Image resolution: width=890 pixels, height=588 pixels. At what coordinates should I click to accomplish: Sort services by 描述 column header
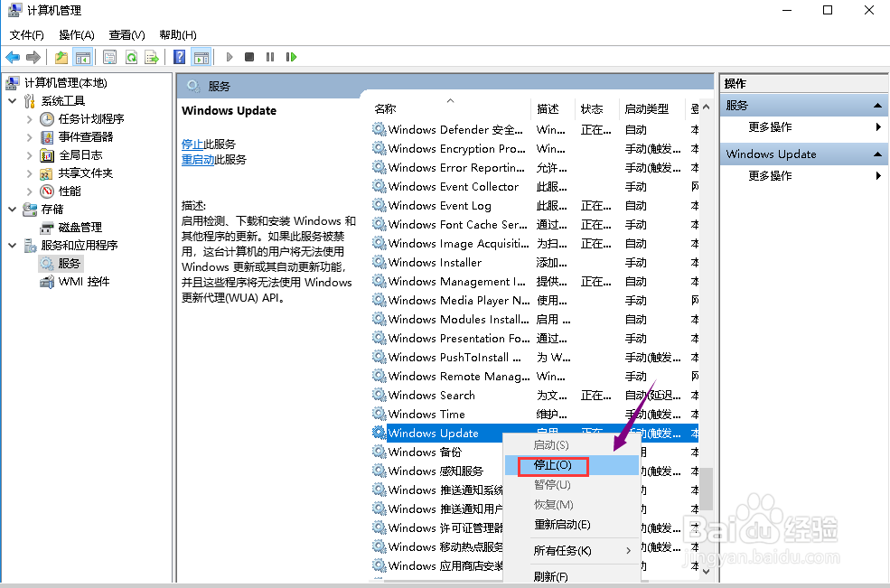pyautogui.click(x=553, y=108)
